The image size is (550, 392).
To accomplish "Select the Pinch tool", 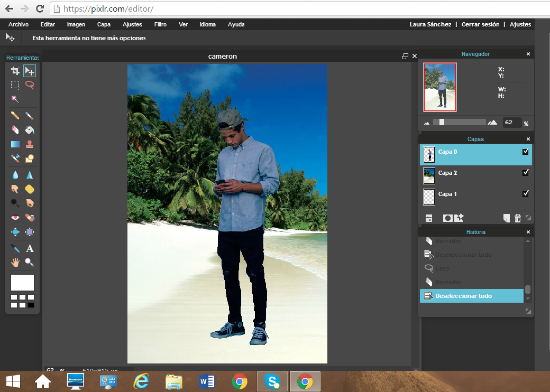I will pyautogui.click(x=30, y=232).
